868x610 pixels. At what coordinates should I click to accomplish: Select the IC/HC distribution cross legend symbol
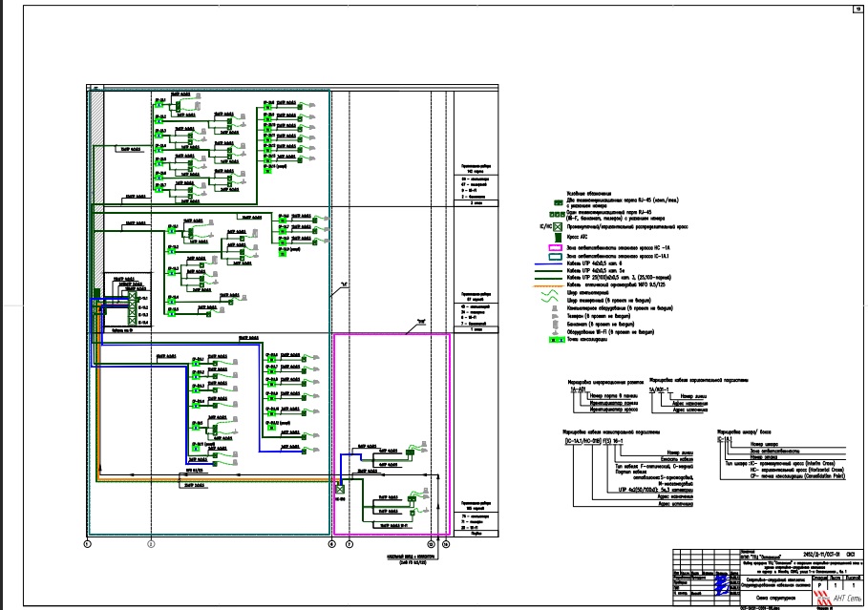[558, 226]
